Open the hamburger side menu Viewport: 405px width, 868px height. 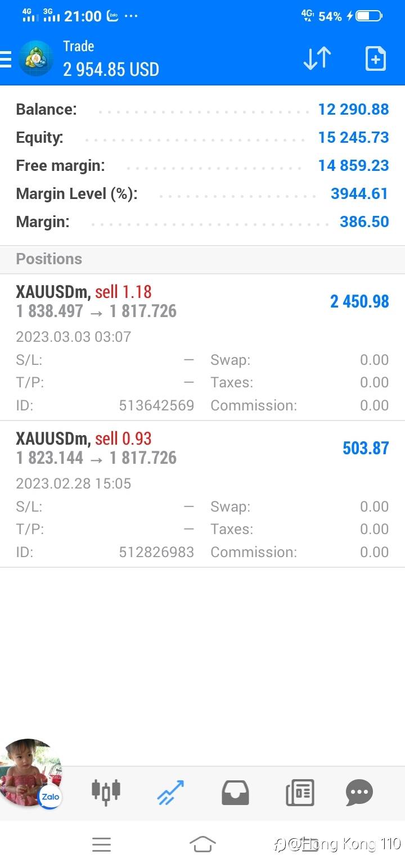[x=6, y=59]
